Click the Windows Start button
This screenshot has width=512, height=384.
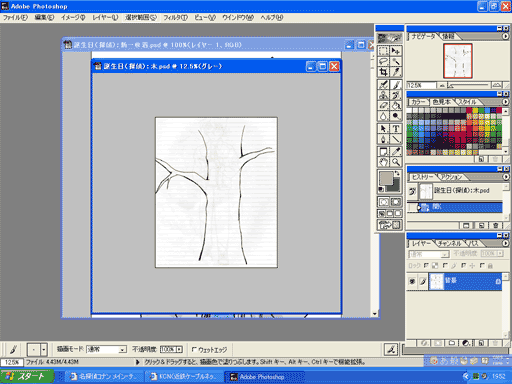coord(27,377)
